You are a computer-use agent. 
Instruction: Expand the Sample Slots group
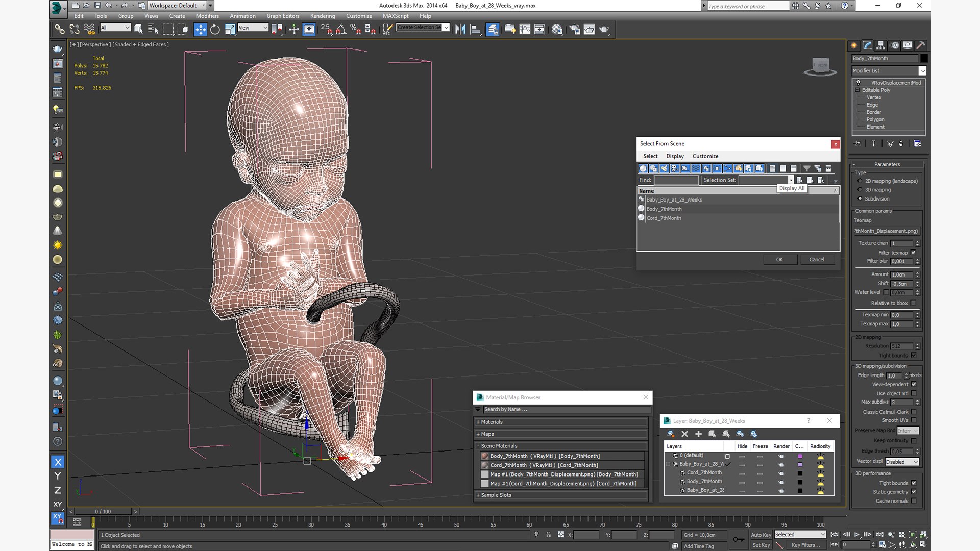click(561, 495)
